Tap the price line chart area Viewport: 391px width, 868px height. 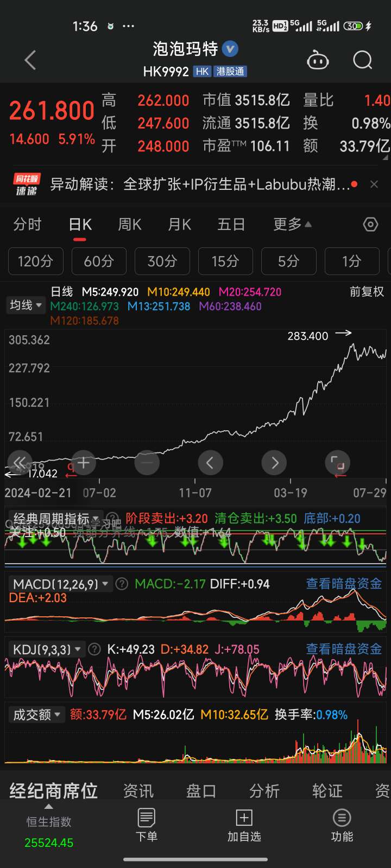coord(195,404)
